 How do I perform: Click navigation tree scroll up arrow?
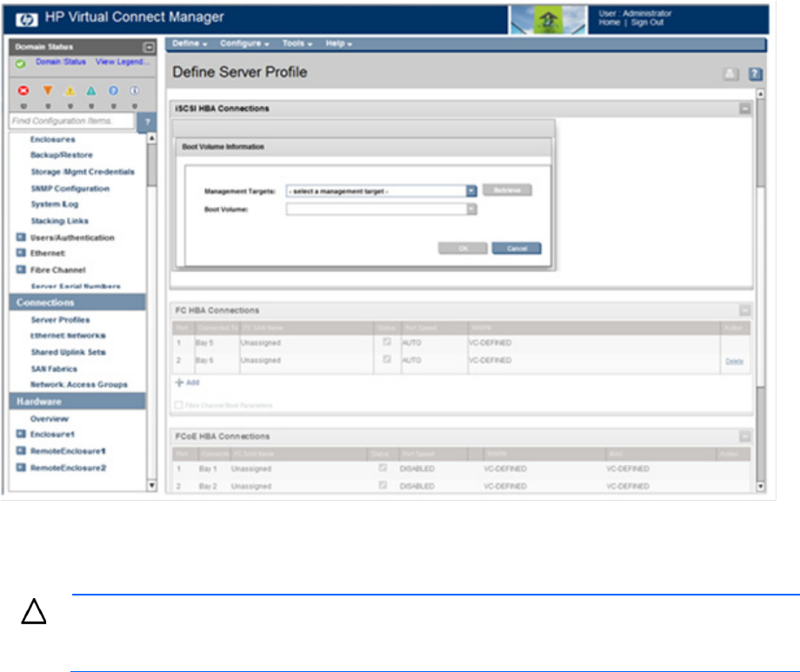coord(151,138)
